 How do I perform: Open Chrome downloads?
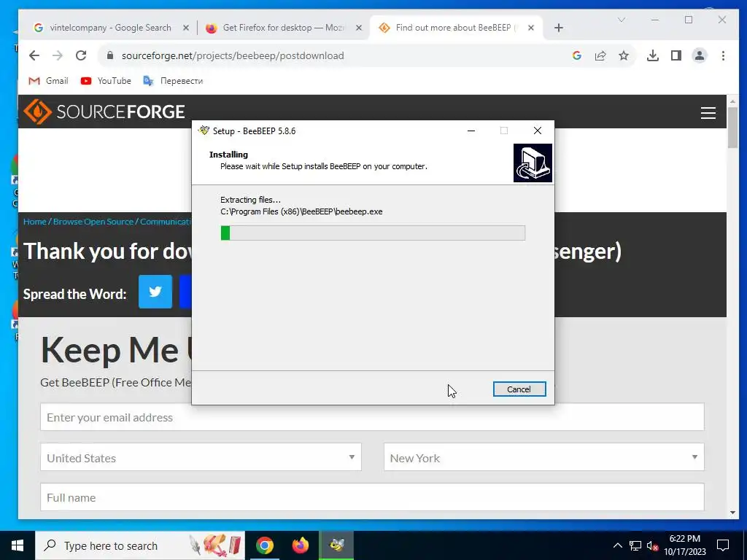click(x=653, y=55)
